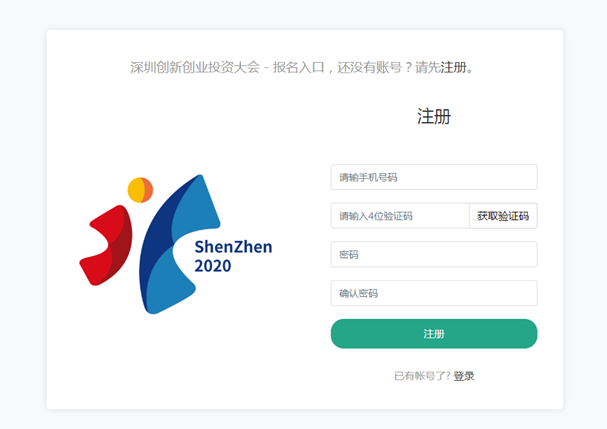This screenshot has height=429, width=607.
Task: Submit with the green 注册 button
Action: (433, 334)
